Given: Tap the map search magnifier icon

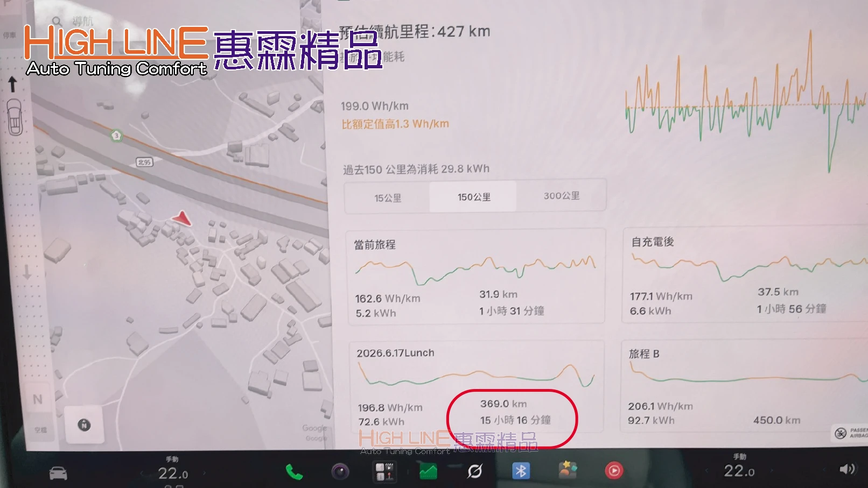Looking at the screenshot, I should click(57, 21).
